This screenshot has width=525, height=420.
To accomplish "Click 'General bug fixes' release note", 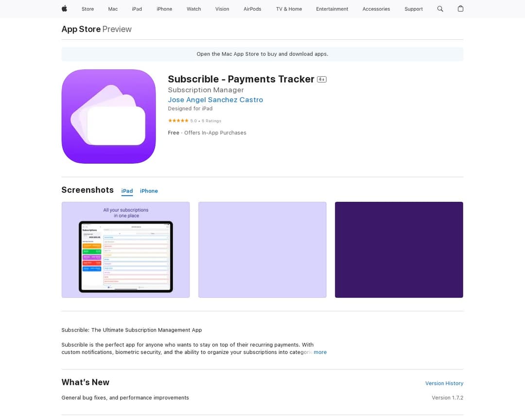I will point(125,398).
